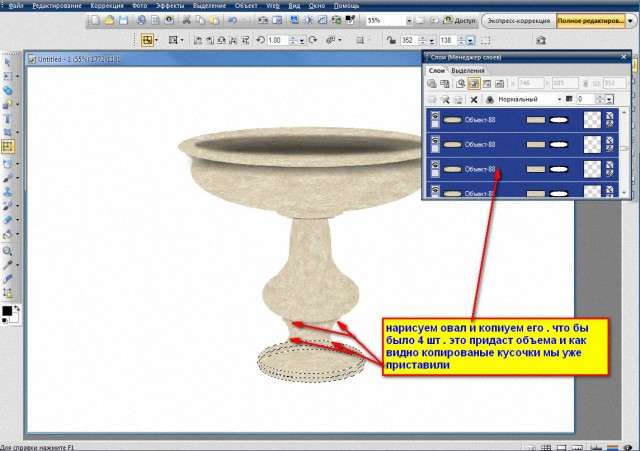This screenshot has height=451, width=640.
Task: Expand the Полное редактирование mode dropdown
Action: pyautogui.click(x=632, y=20)
